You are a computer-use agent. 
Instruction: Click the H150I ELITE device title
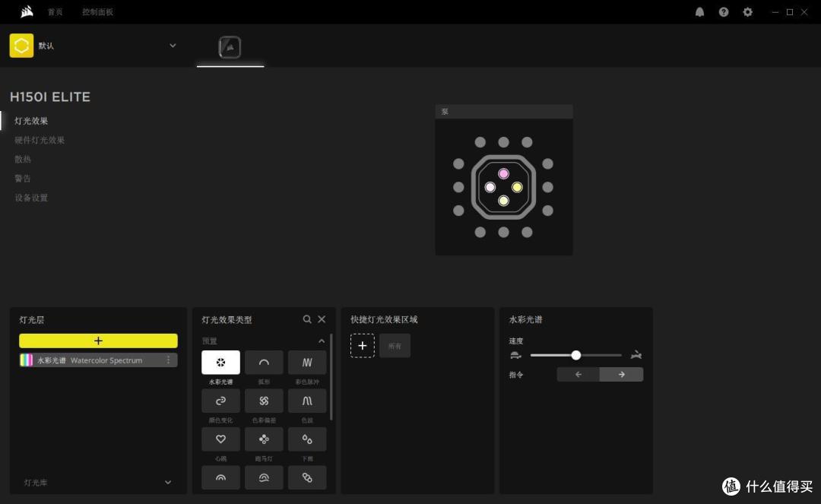coord(50,97)
